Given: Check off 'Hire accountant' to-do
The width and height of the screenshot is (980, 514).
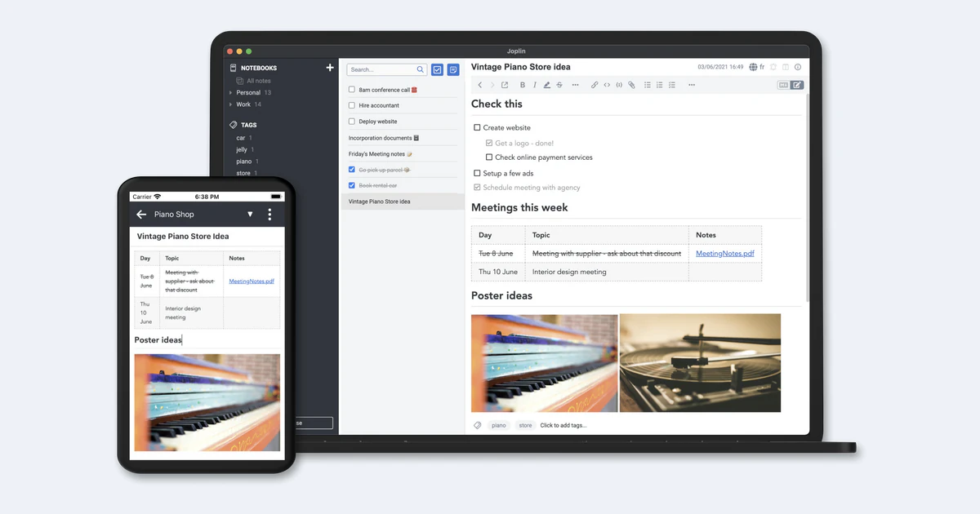Looking at the screenshot, I should [x=352, y=105].
